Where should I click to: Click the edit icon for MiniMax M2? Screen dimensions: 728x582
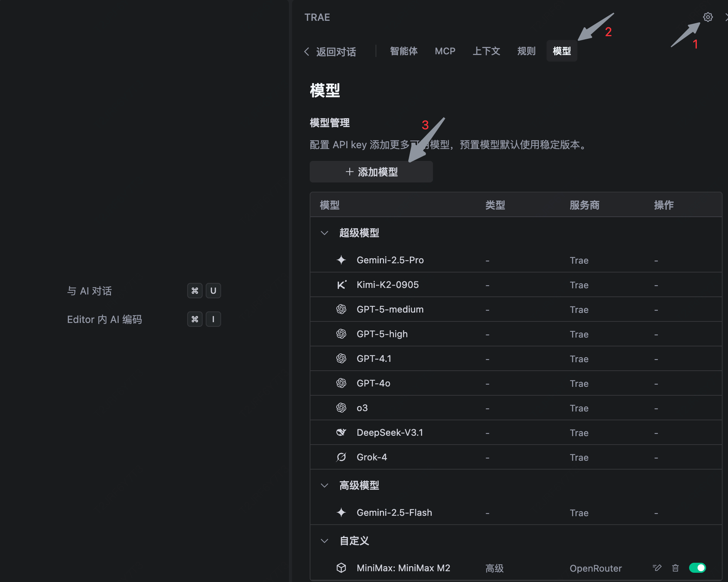(657, 568)
